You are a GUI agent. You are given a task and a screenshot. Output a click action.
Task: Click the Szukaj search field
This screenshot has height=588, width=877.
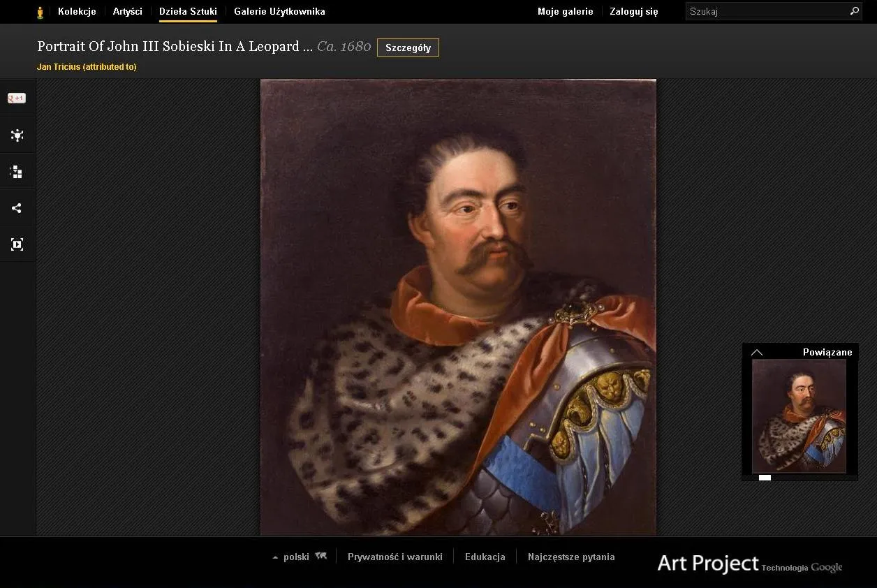[766, 11]
